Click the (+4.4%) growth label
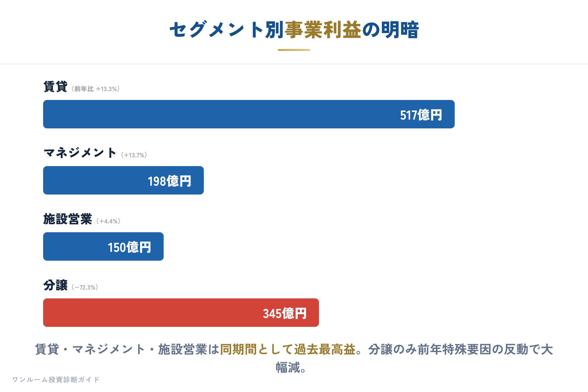 click(109, 221)
